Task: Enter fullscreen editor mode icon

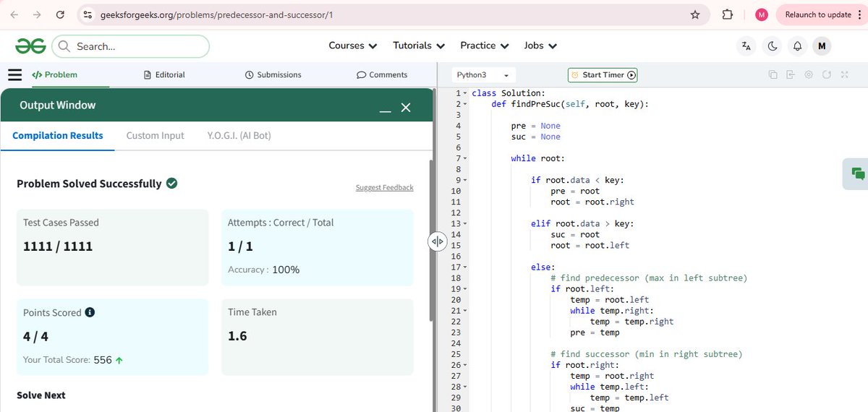Action: (x=843, y=74)
